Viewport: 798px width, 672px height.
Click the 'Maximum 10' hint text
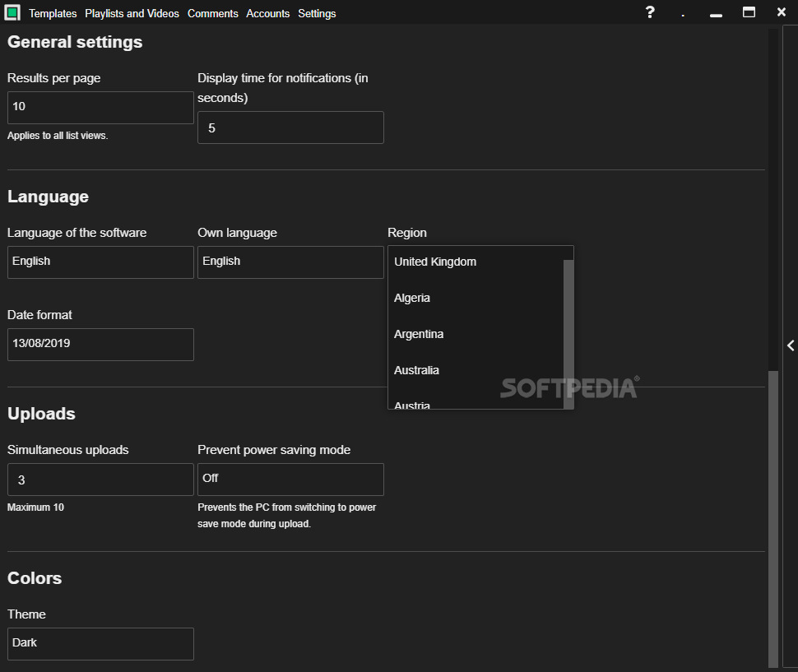click(x=35, y=507)
